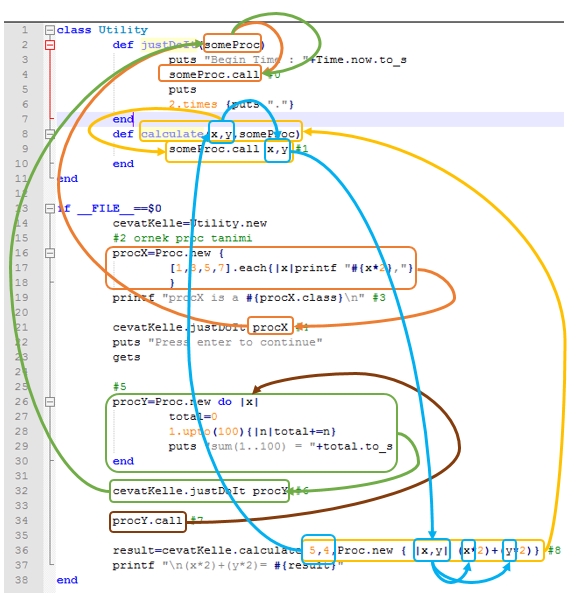Click the "Press enter to continue" string
This screenshot has width=581, height=607.
point(235,343)
